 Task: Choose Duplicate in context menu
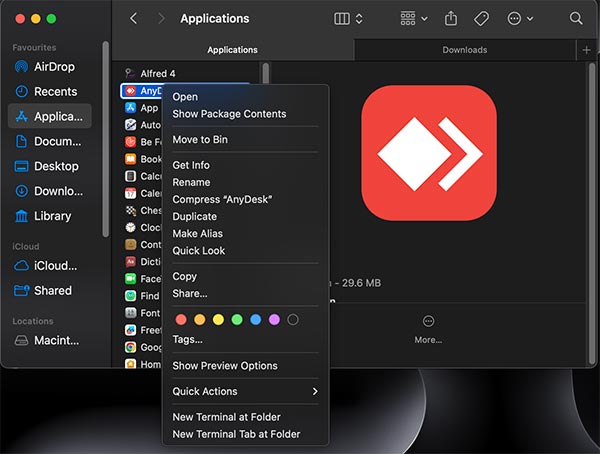click(245, 217)
